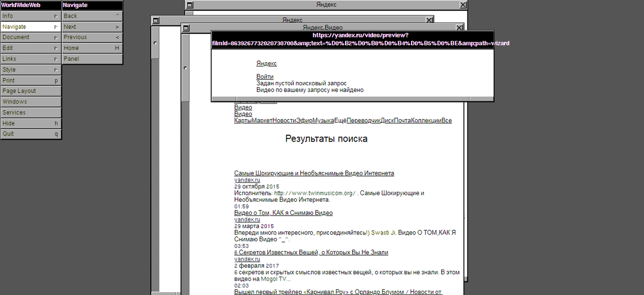Click the WorldWideWeb menu title
This screenshot has width=644, height=295.
pyautogui.click(x=31, y=5)
